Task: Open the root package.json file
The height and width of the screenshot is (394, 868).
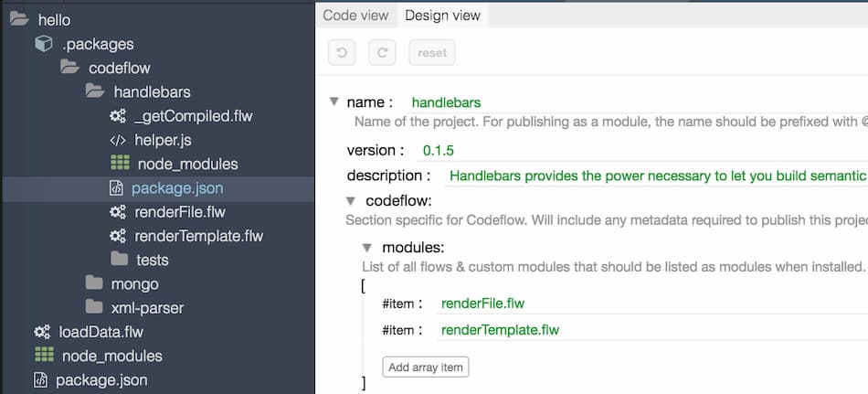Action: (x=101, y=380)
